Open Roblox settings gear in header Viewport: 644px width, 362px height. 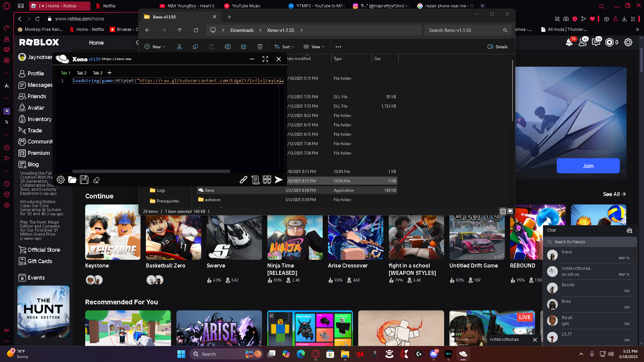[x=628, y=43]
